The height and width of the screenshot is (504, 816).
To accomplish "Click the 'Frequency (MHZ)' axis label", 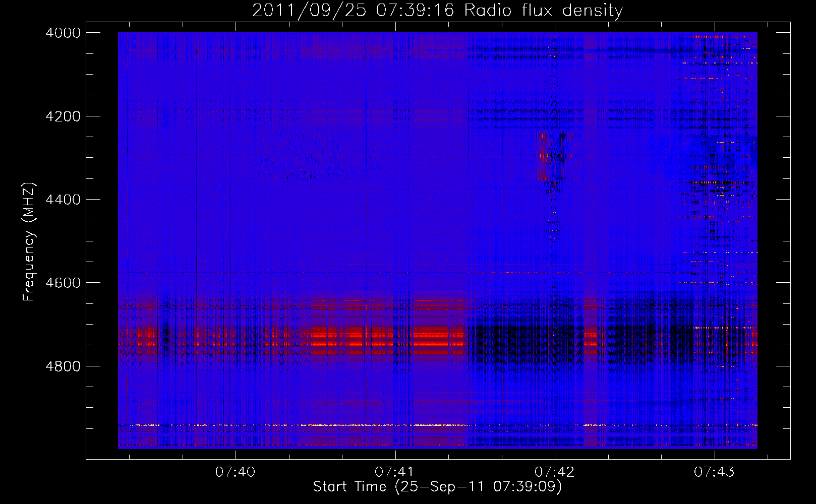I will point(29,242).
